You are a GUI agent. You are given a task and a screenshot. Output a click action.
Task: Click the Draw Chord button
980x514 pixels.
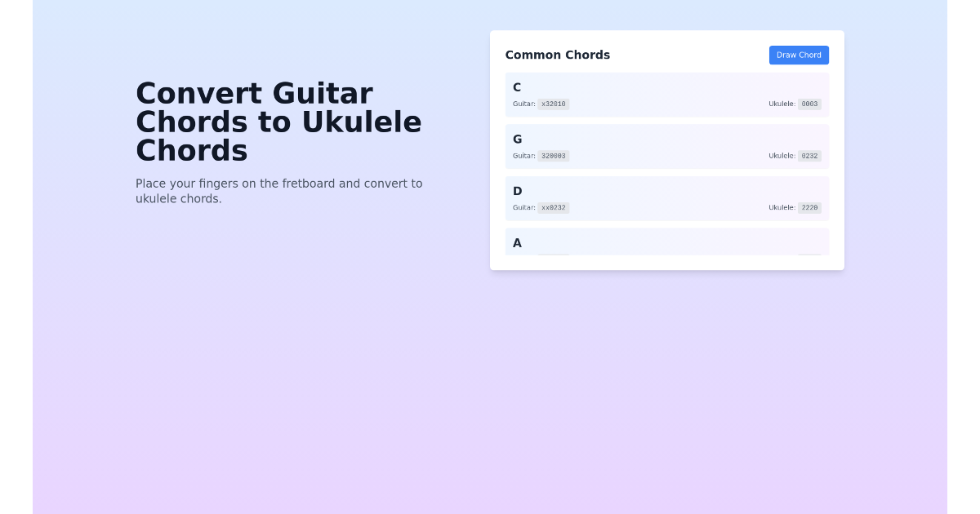799,55
